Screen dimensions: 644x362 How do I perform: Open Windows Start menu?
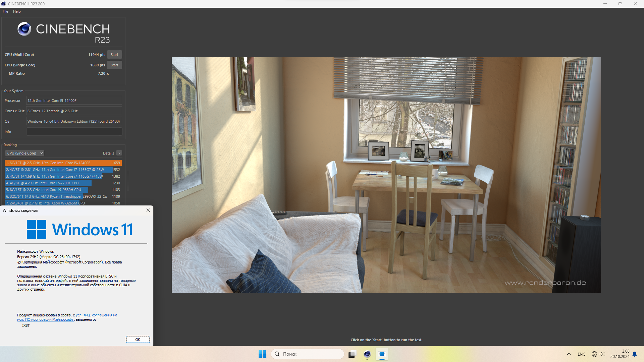click(x=262, y=354)
